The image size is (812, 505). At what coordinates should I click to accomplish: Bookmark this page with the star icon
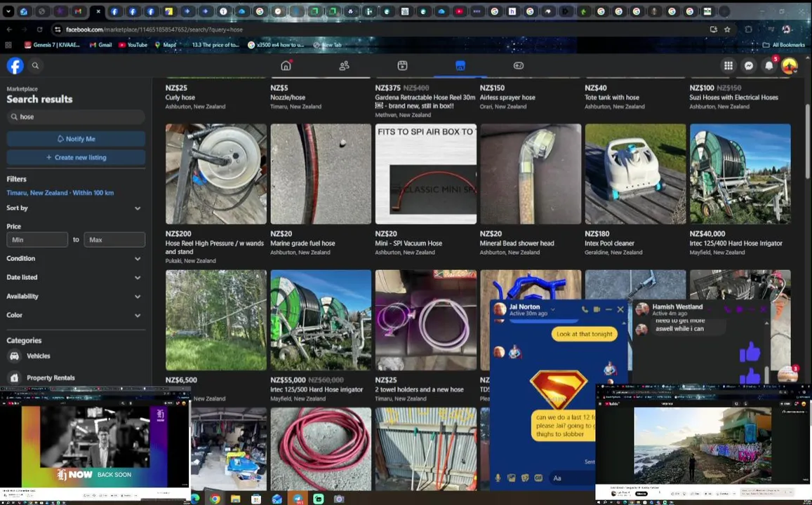point(727,29)
